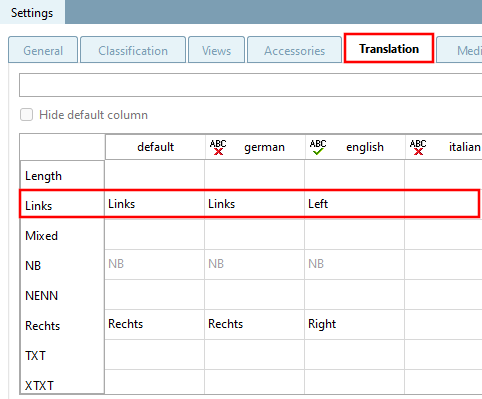Image resolution: width=482 pixels, height=399 pixels.
Task: Open the Accessories tab
Action: (x=294, y=50)
